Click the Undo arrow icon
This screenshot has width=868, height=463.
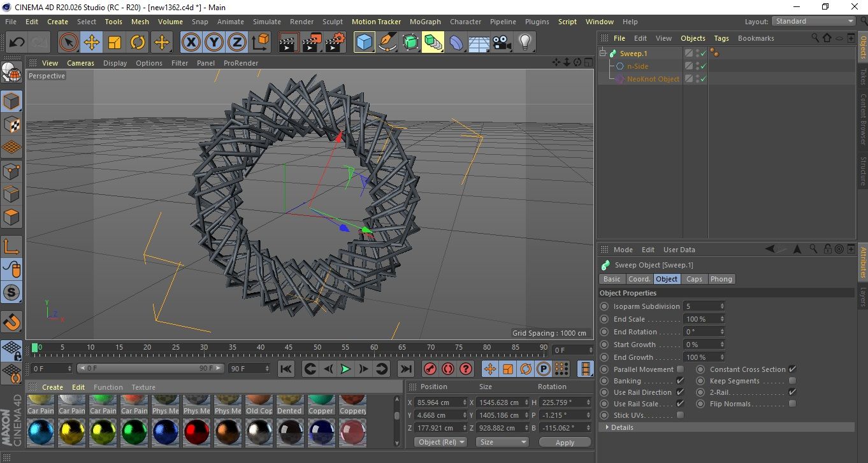[17, 43]
